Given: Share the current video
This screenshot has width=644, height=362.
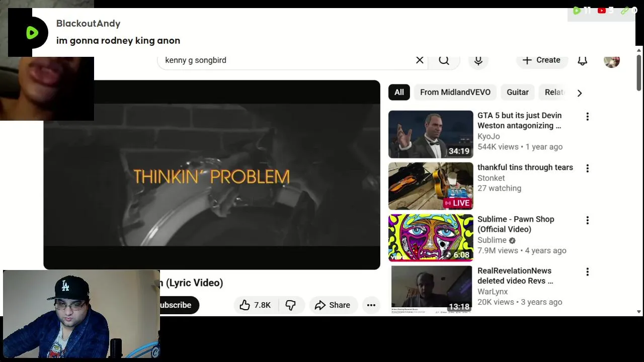Looking at the screenshot, I should click(333, 305).
